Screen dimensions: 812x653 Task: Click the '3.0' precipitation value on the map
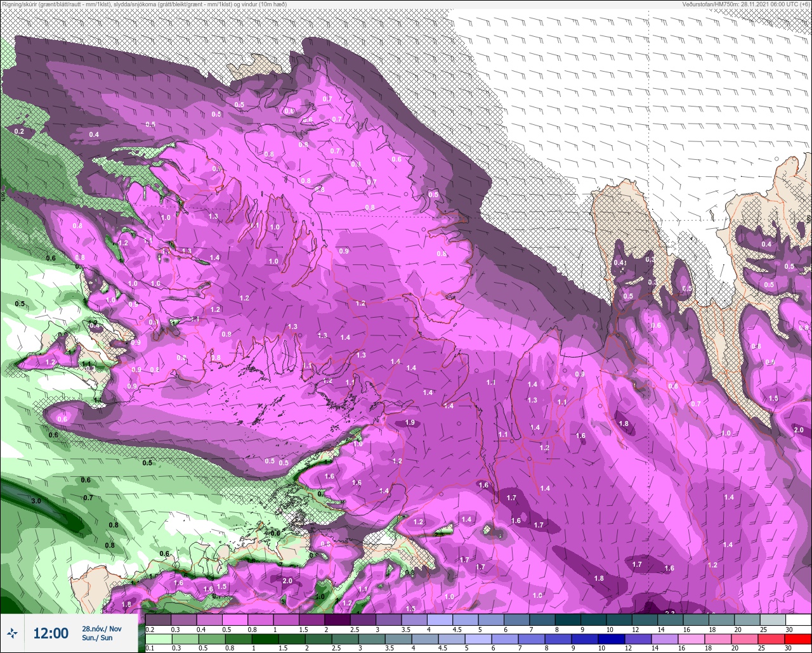click(x=36, y=501)
